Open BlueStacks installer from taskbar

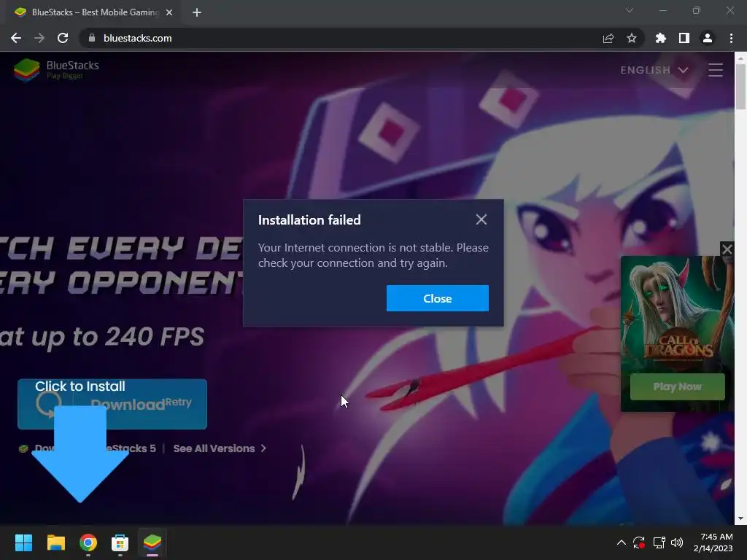[x=152, y=542]
